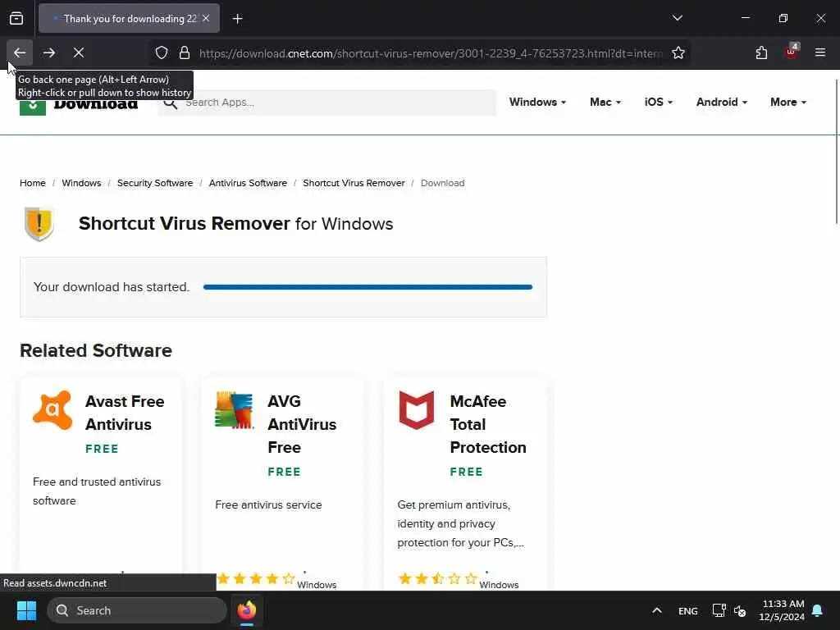Viewport: 840px width, 630px height.
Task: Open Avast Free Antivirus title link
Action: click(x=125, y=413)
